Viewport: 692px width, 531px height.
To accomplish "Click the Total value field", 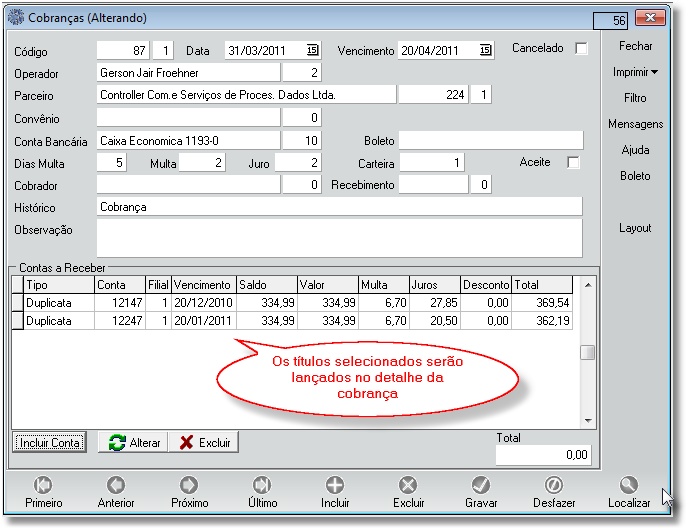I will (x=543, y=455).
